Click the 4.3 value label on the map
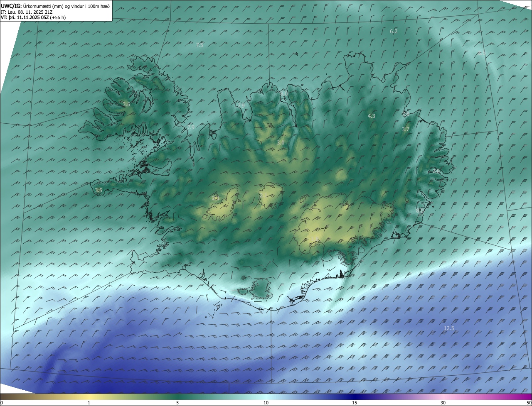The image size is (532, 406). pyautogui.click(x=372, y=116)
